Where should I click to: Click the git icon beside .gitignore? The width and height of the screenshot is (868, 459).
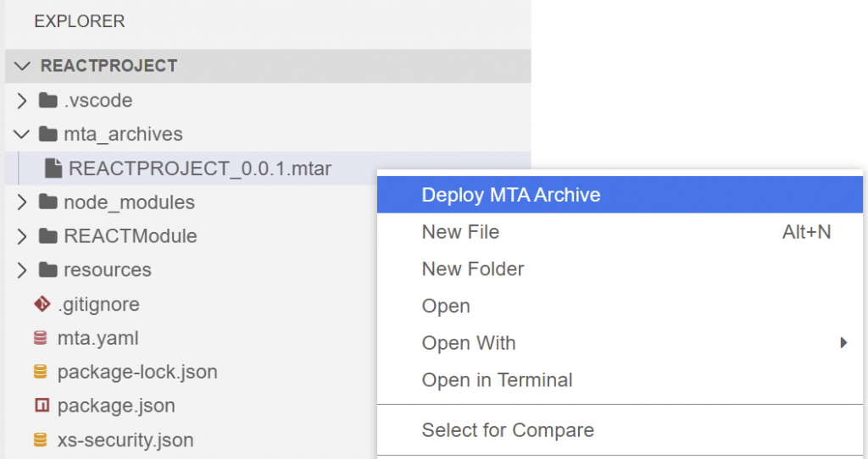42,304
